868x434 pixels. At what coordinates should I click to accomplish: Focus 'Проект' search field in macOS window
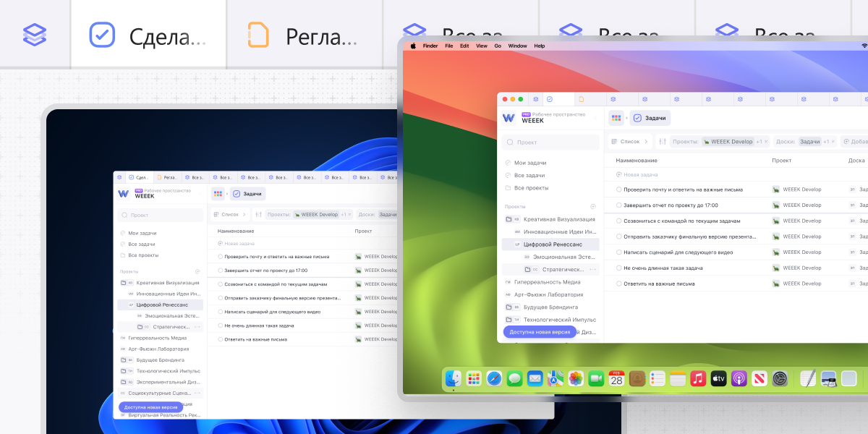550,142
